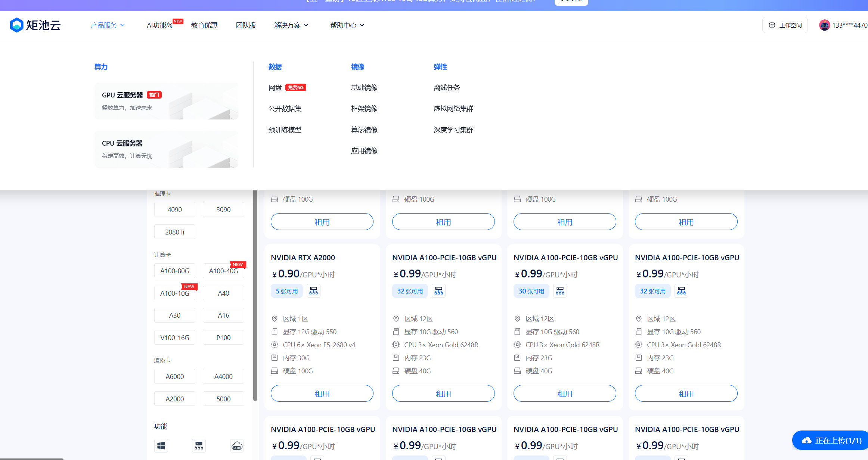Viewport: 868px width, 460px height.
Task: Click the 热门 badge on GPU 云服务器
Action: [154, 95]
